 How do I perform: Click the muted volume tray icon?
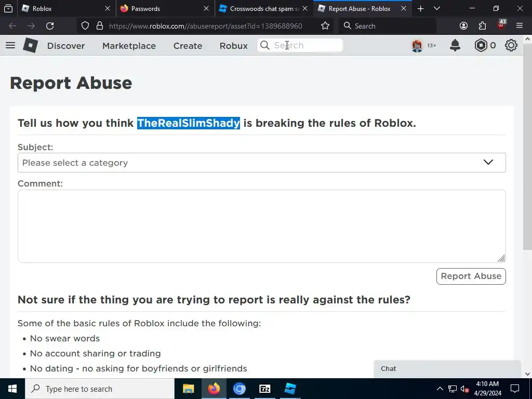click(465, 389)
